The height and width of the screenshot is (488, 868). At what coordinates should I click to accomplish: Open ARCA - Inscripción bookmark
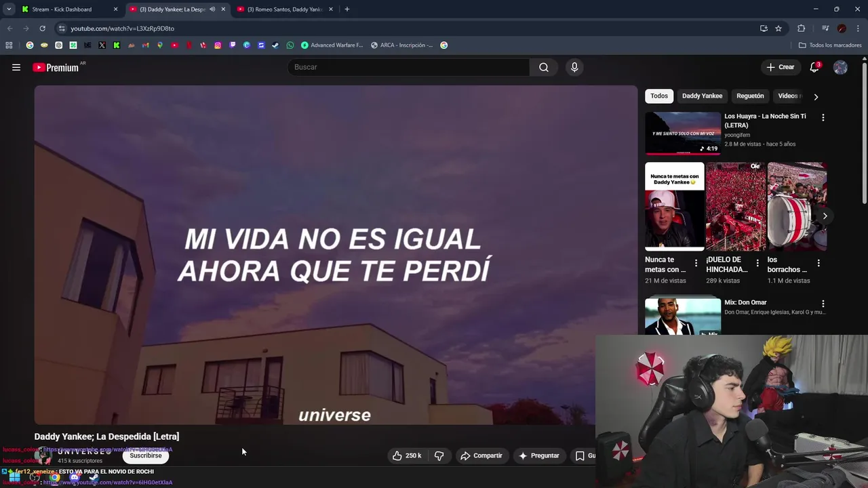402,45
